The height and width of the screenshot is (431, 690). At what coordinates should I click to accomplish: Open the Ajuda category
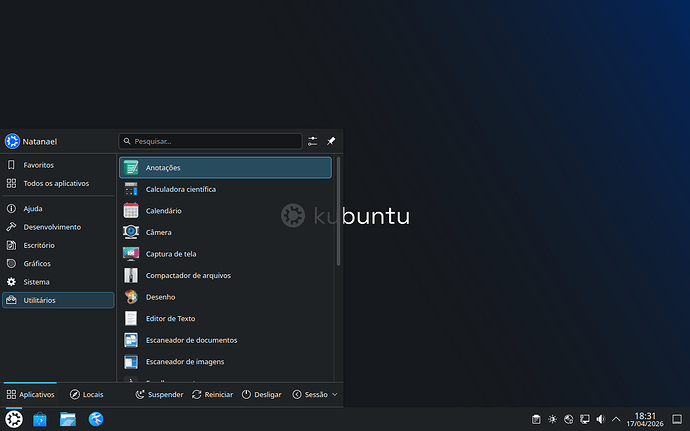point(58,209)
